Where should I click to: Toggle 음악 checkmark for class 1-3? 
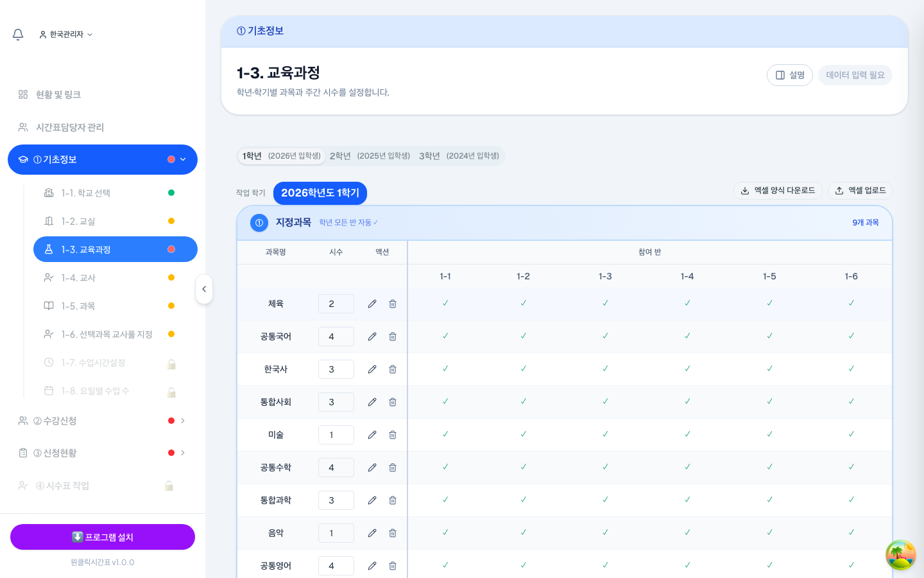[x=605, y=532]
